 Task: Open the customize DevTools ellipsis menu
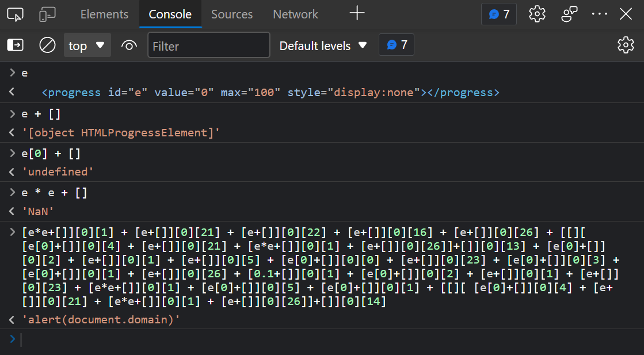pos(599,14)
